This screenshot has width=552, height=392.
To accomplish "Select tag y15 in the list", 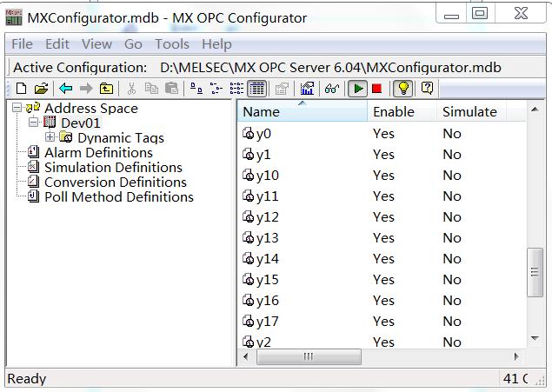I will coord(268,279).
